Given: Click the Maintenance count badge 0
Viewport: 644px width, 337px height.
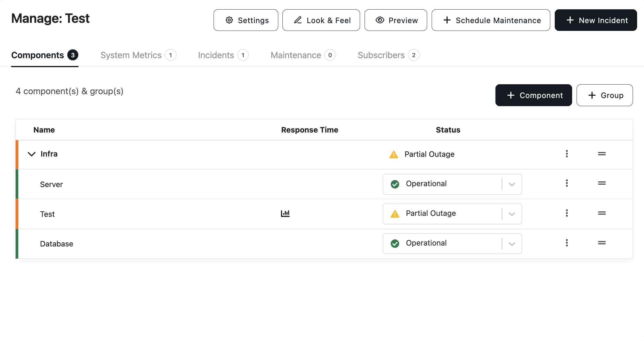Looking at the screenshot, I should pos(330,55).
